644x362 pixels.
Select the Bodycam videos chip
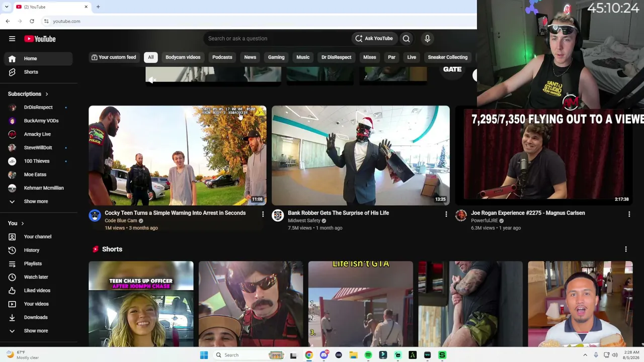click(x=183, y=57)
